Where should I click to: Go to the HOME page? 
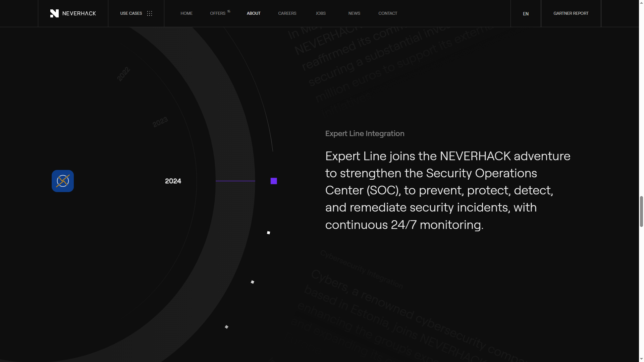point(186,13)
